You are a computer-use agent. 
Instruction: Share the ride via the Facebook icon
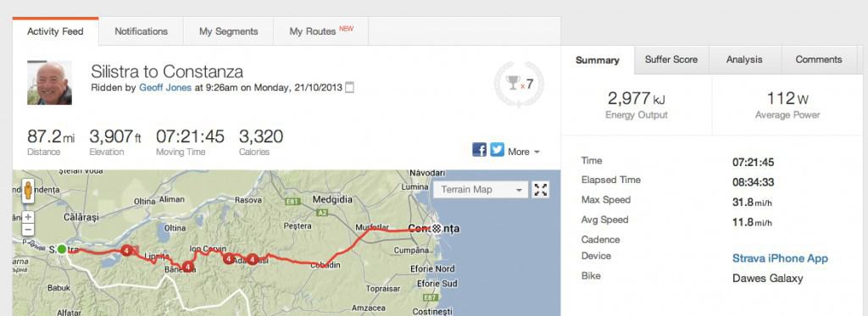click(480, 150)
